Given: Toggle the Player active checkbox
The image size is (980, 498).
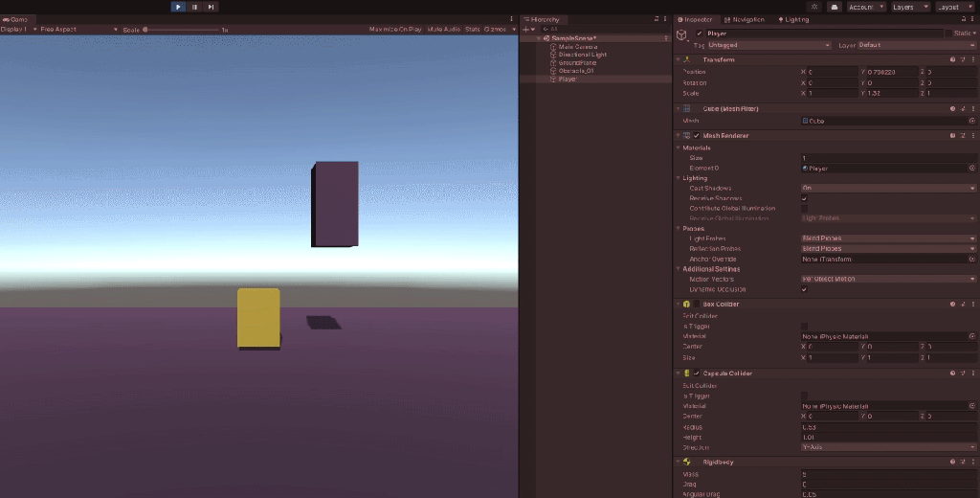Looking at the screenshot, I should tap(700, 34).
